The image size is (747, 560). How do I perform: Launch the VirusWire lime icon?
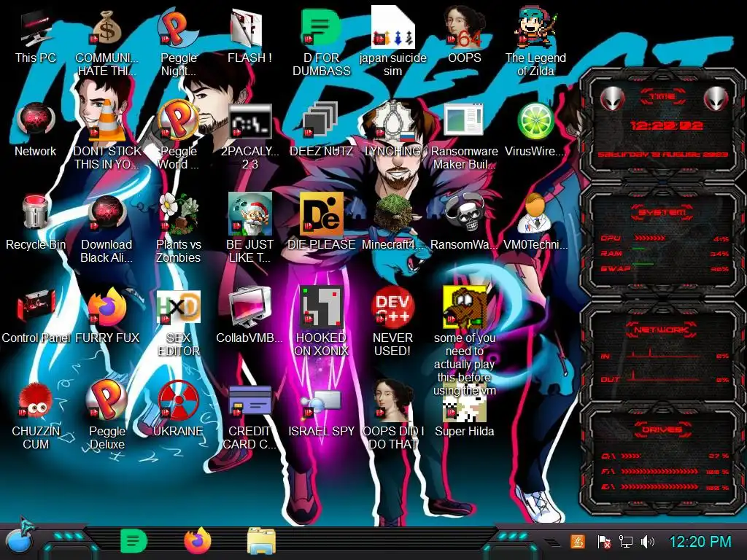tap(535, 122)
